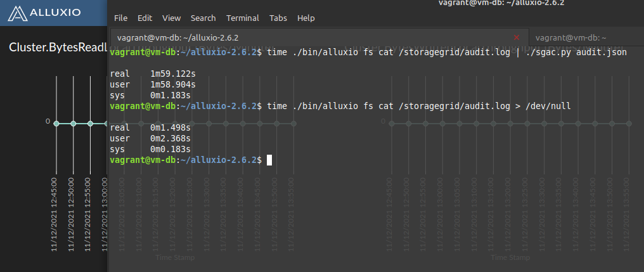Click the 'sys 0m1.183s' output line

(x=150, y=95)
